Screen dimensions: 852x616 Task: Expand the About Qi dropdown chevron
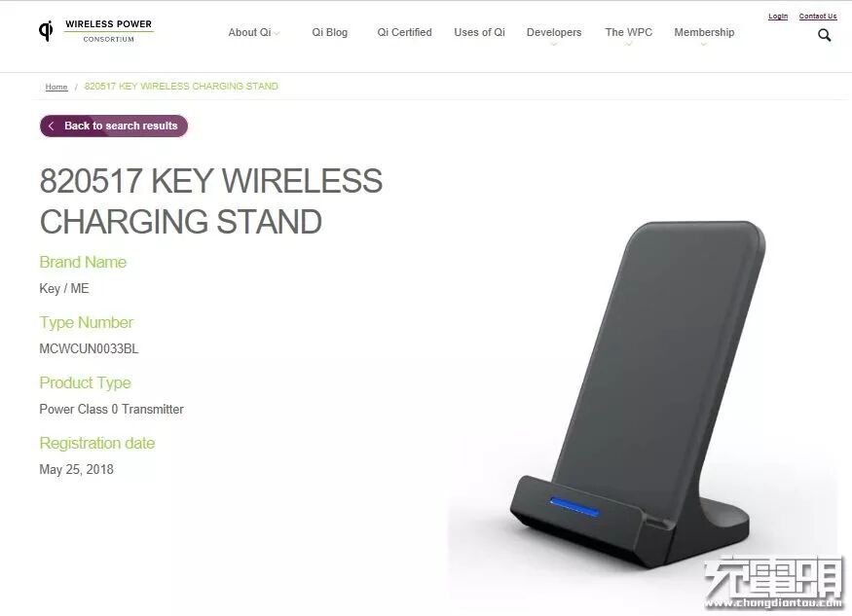[x=277, y=34]
